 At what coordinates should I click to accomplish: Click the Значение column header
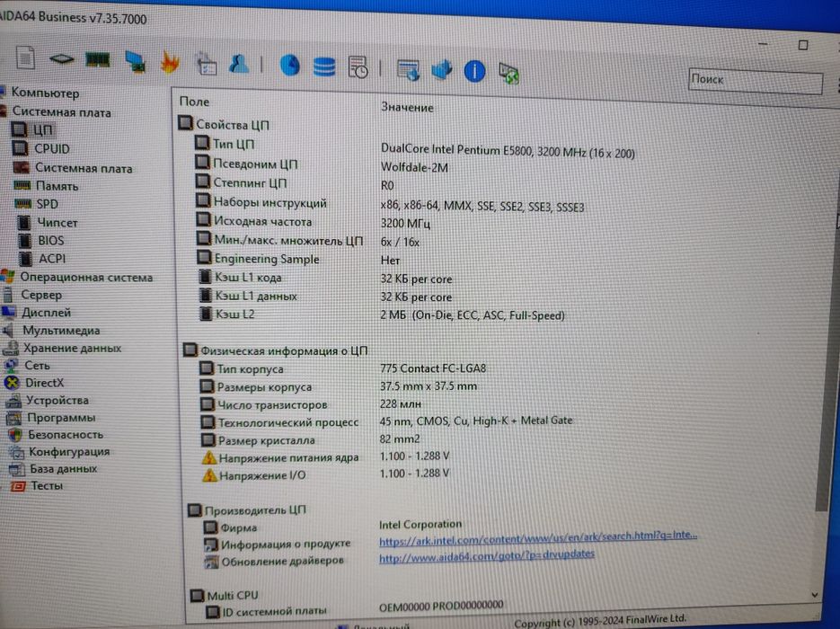pos(407,107)
